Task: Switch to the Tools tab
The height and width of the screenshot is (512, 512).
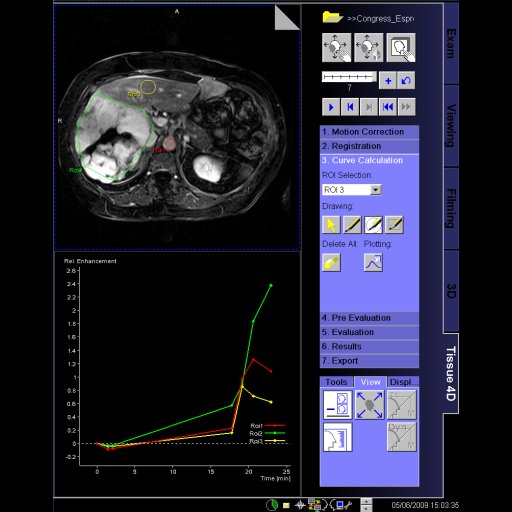Action: (336, 382)
